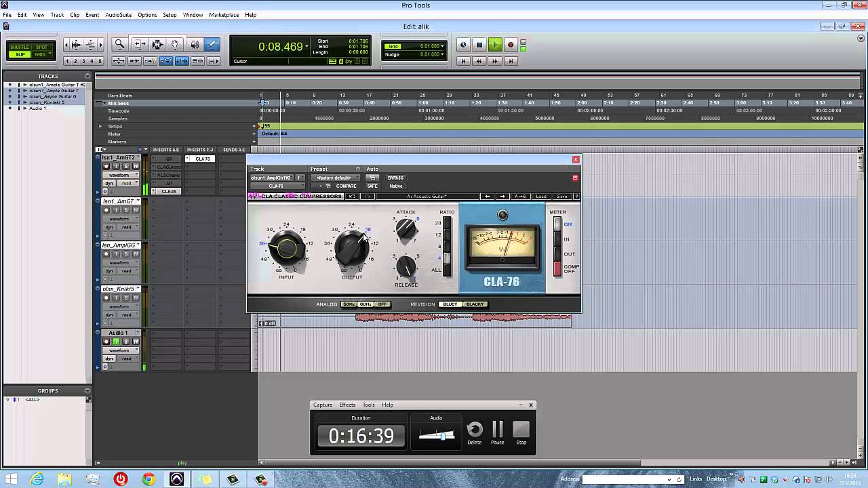
Task: Click the OUTPUT knob on CLA-76
Action: click(x=352, y=249)
